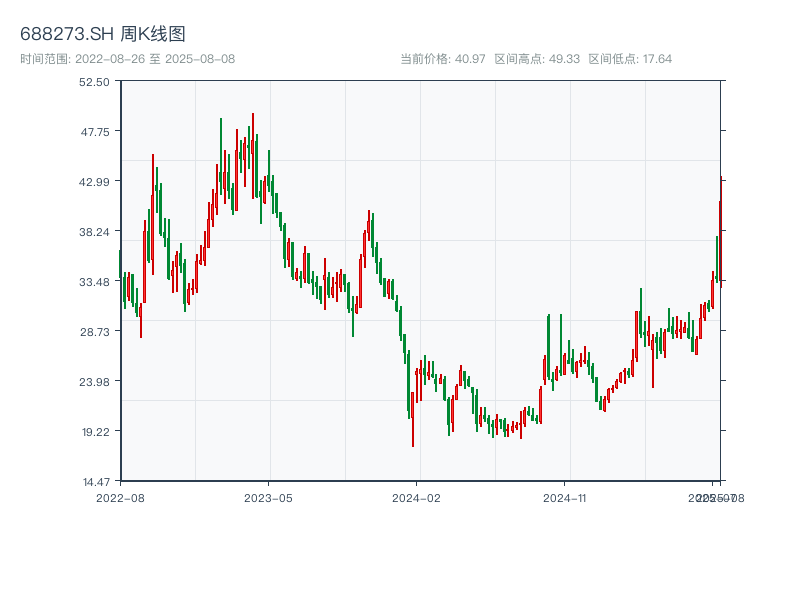Select the current price value 当前价格: 40.97
Image resolution: width=800 pixels, height=600 pixels.
pyautogui.click(x=443, y=59)
